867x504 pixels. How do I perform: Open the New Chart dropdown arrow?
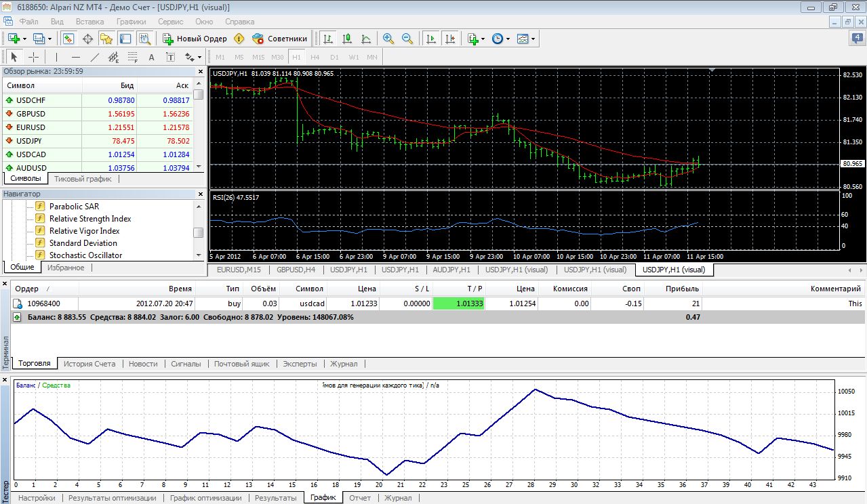(24, 39)
